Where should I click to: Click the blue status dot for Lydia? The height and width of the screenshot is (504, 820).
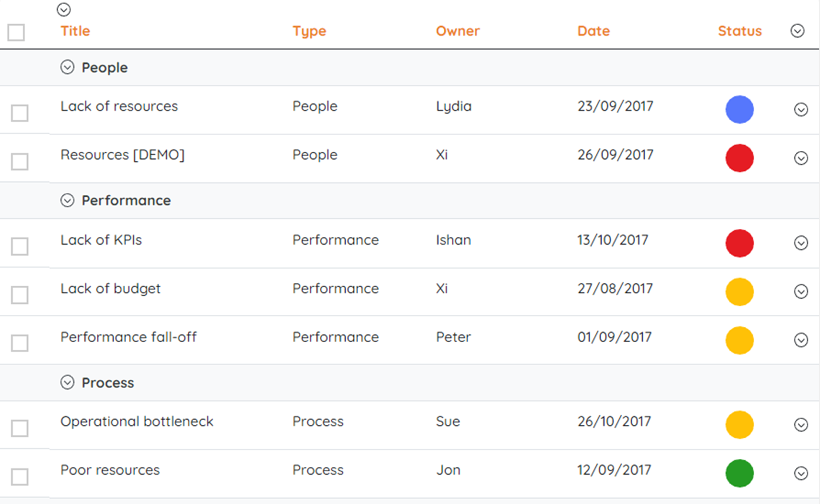click(x=740, y=110)
